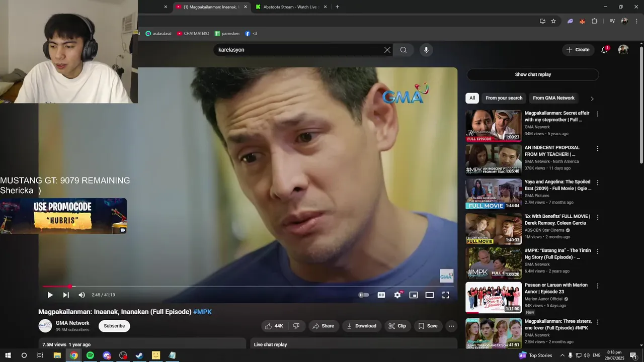Image resolution: width=644 pixels, height=362 pixels.
Task: Play the video with the play button
Action: tap(50, 295)
